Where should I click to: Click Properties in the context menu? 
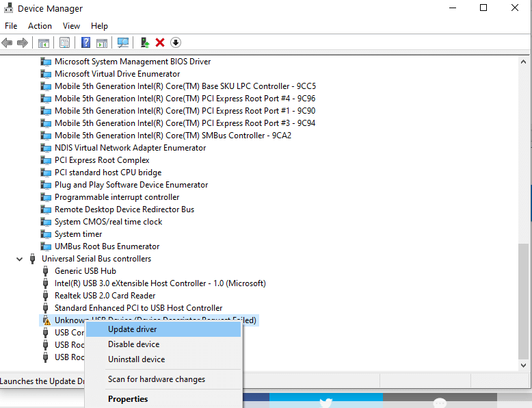[x=128, y=399]
